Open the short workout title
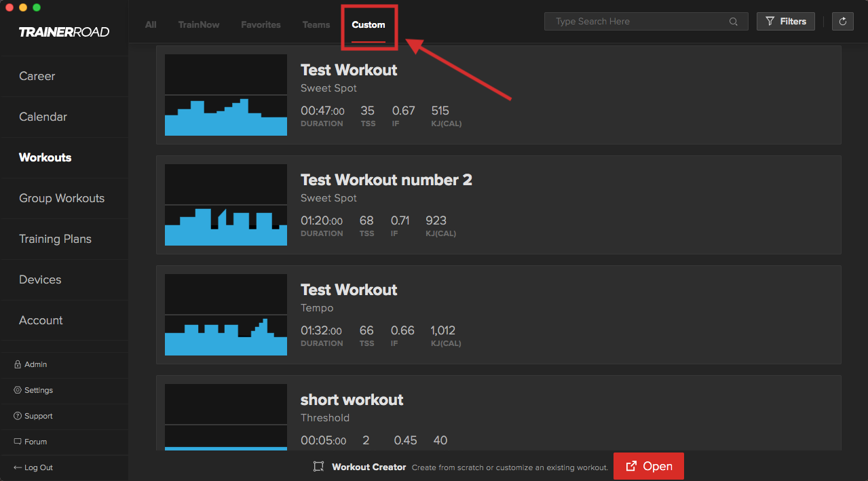Viewport: 868px width, 481px height. [352, 400]
